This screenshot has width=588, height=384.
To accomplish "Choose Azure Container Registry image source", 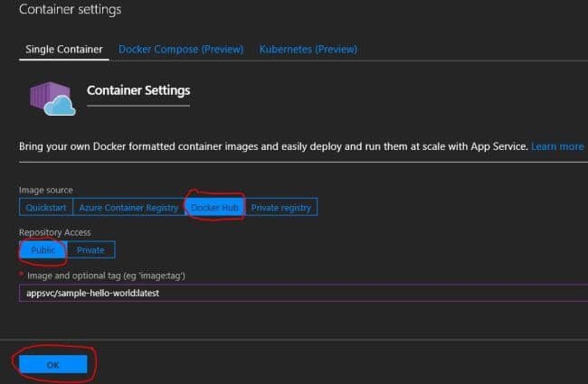I will (x=128, y=208).
